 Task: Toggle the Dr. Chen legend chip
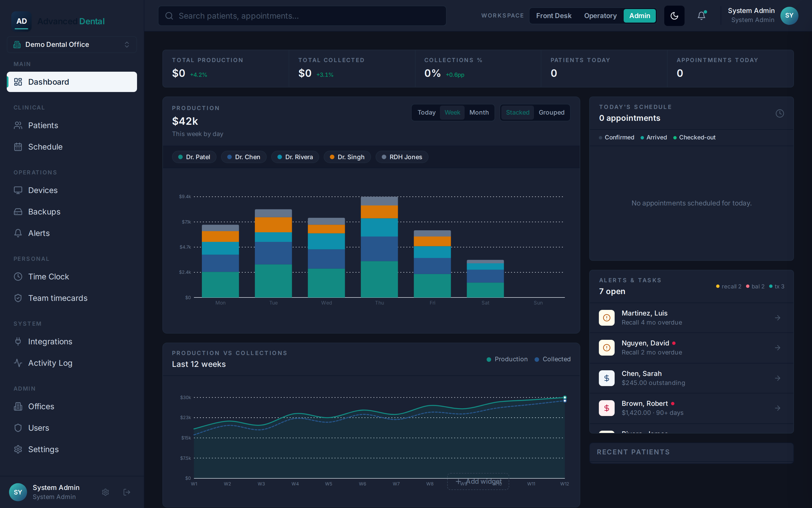pyautogui.click(x=244, y=157)
